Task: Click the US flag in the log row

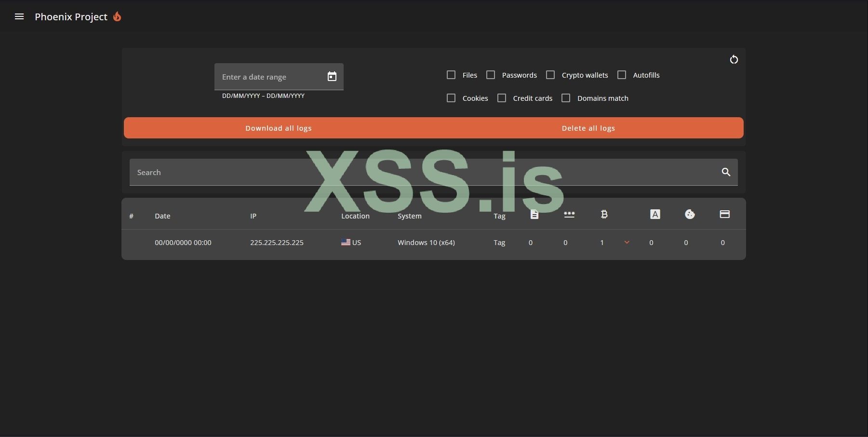Action: (x=346, y=242)
